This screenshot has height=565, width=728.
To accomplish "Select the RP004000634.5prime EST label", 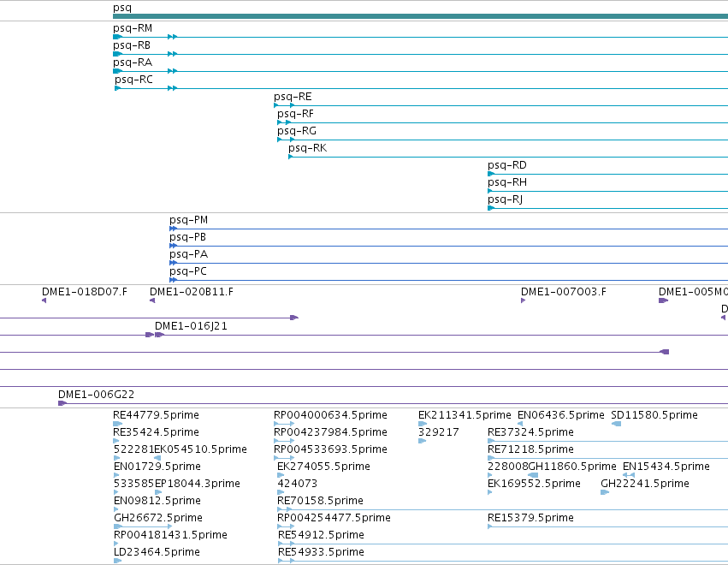I will point(330,415).
